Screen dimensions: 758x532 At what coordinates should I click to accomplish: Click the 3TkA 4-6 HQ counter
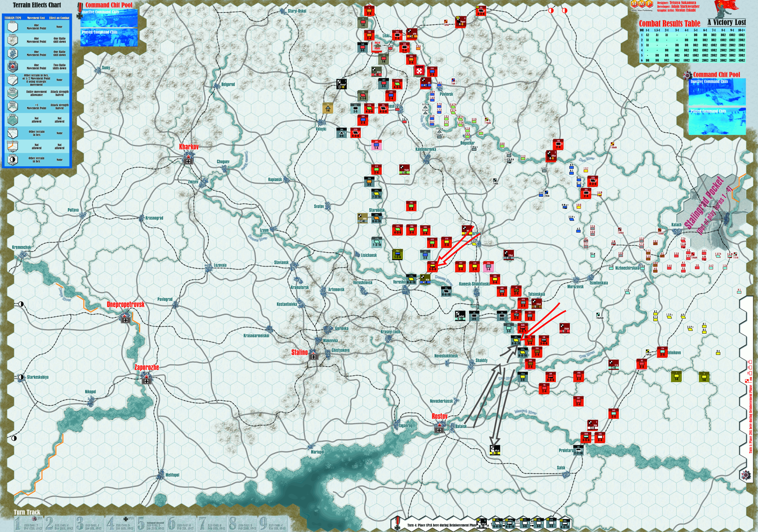point(551,156)
